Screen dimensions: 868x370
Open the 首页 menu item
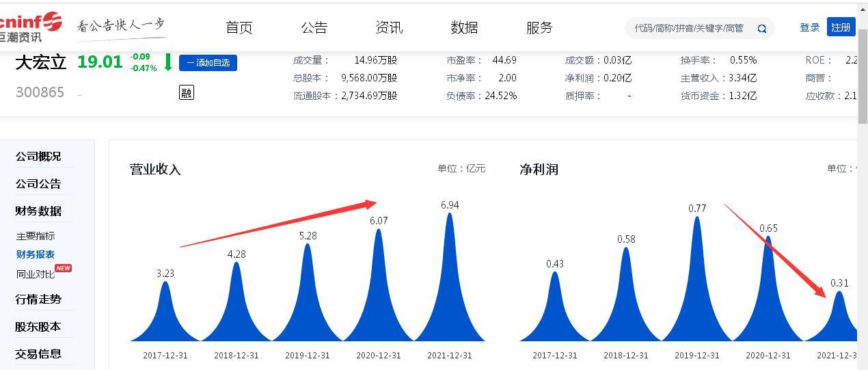click(x=239, y=27)
